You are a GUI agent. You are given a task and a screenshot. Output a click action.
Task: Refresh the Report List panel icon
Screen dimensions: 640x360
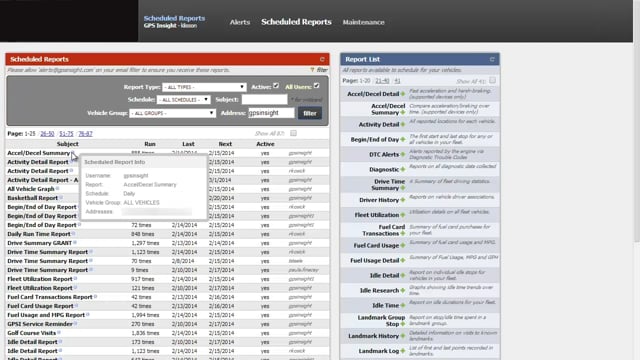click(492, 59)
